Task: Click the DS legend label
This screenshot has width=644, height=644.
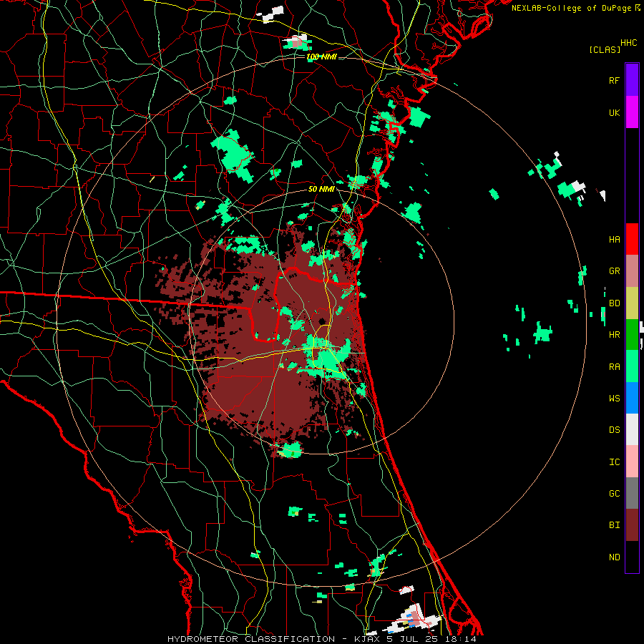Action: tap(614, 430)
